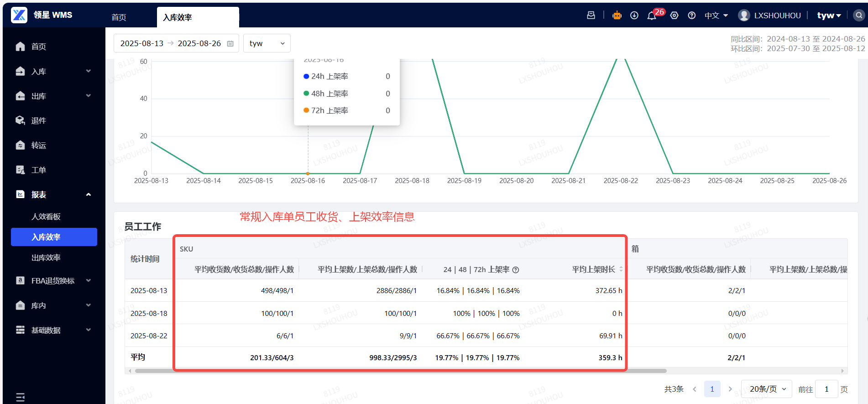Click the calendar icon in date range
Screen dimensions: 868x404
230,44
